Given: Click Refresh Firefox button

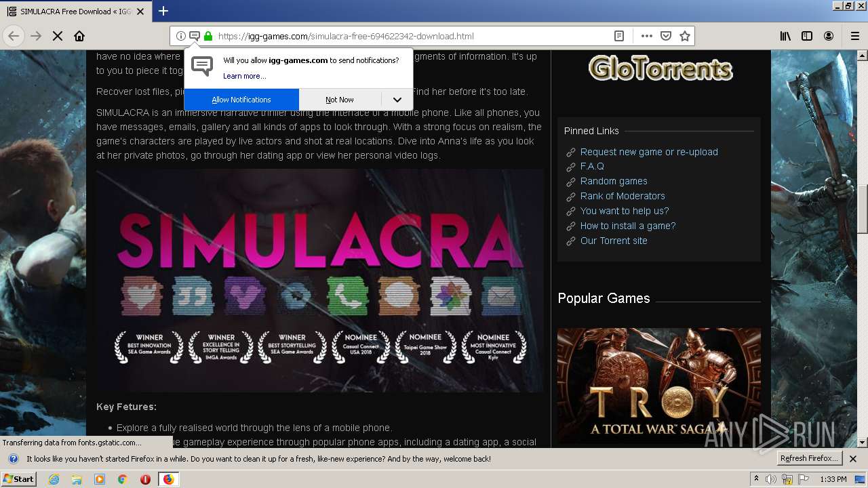Looking at the screenshot, I should 809,459.
